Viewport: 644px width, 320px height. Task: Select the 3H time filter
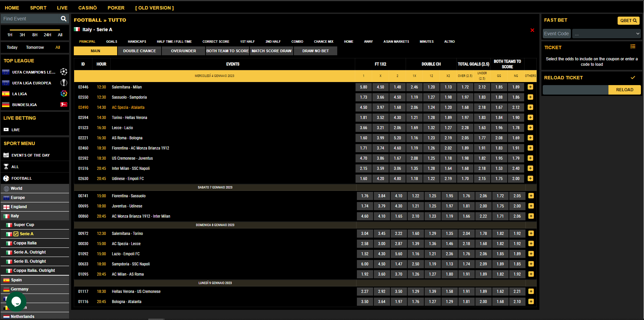click(x=22, y=35)
